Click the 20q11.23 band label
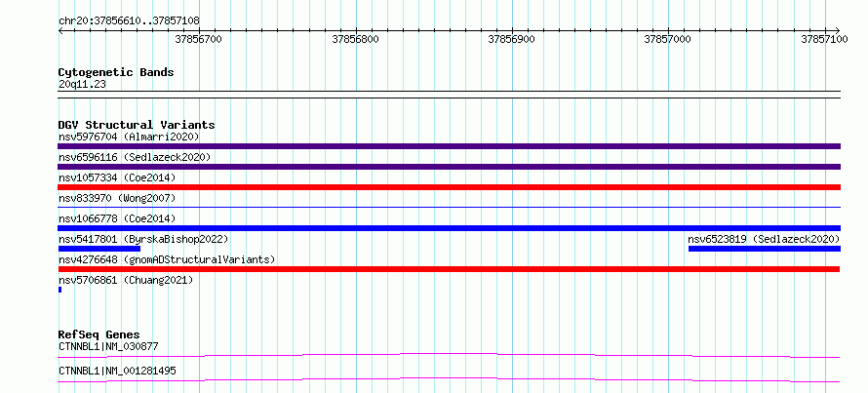 [82, 84]
